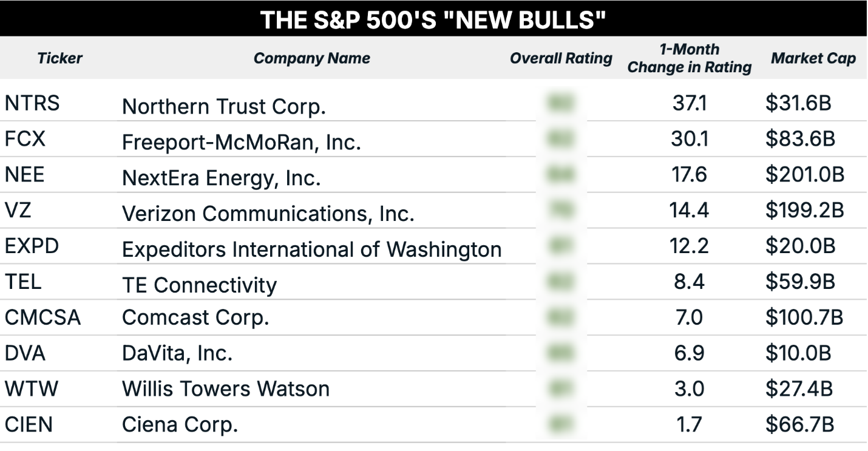Select the Market Cap column header
Viewport: 868px width, 451px height.
click(x=813, y=58)
